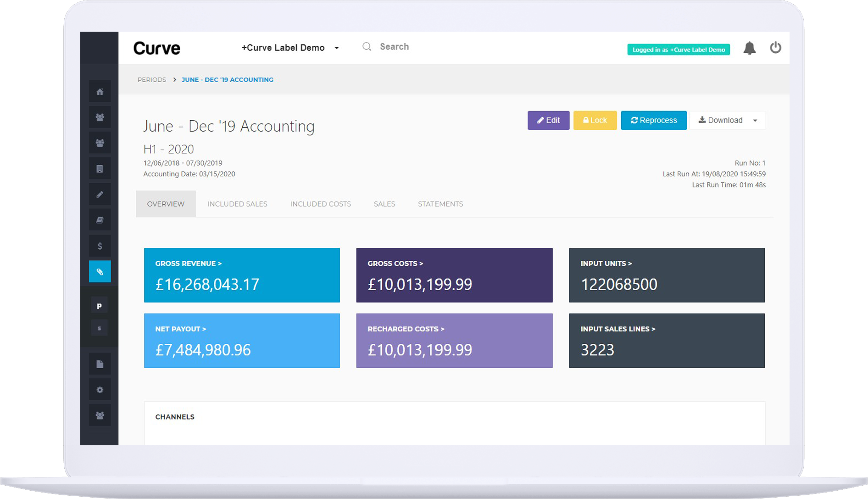Click the Download button

pos(720,120)
